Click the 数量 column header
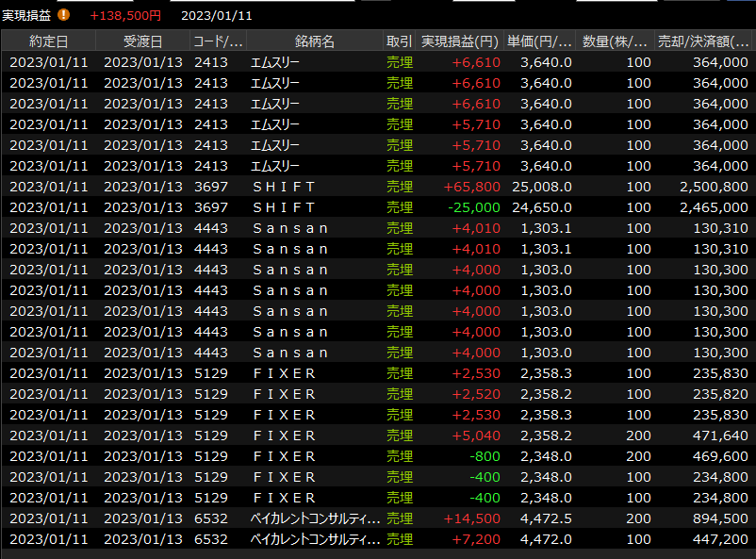This screenshot has height=559, width=756. [x=615, y=41]
